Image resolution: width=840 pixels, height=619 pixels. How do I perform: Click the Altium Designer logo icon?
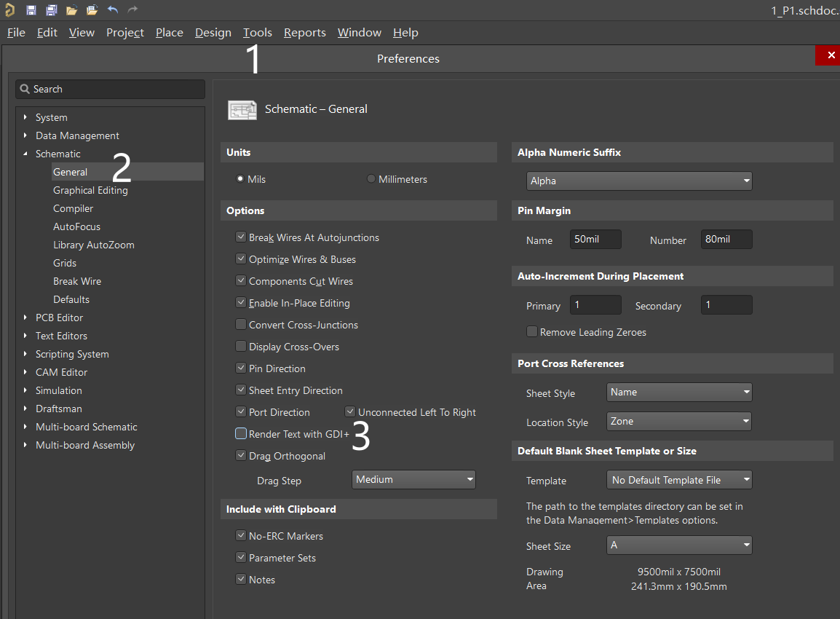9,9
